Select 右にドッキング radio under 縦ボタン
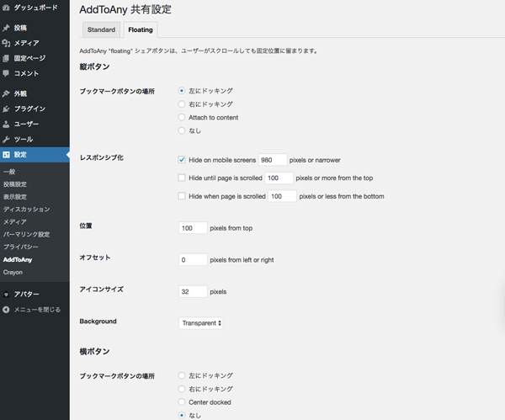505x420 pixels. [182, 104]
